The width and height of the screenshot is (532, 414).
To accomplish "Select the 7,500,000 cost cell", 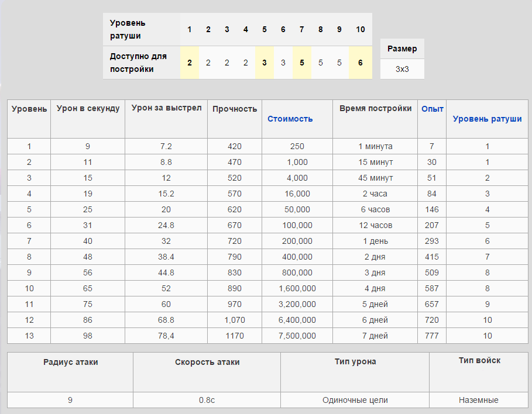I will [x=297, y=336].
